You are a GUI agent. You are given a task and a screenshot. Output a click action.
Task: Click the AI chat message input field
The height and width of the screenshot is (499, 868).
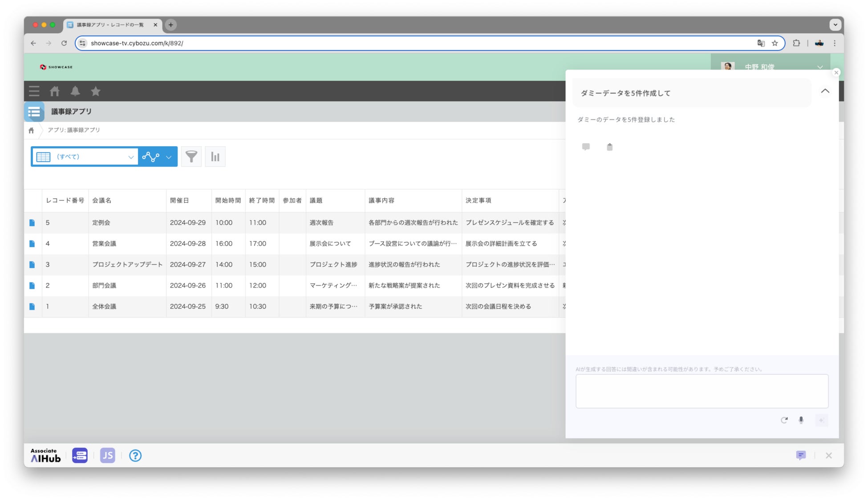point(702,391)
